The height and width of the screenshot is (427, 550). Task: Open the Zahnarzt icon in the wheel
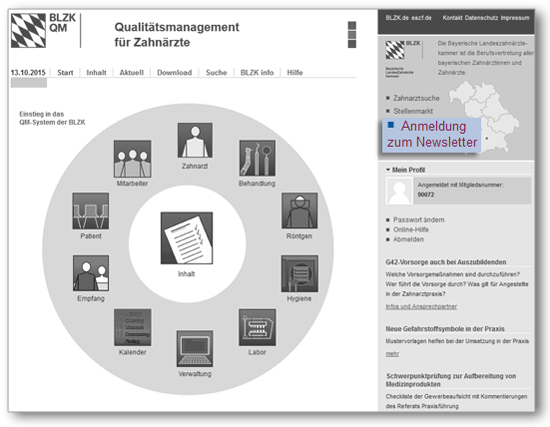pos(195,140)
